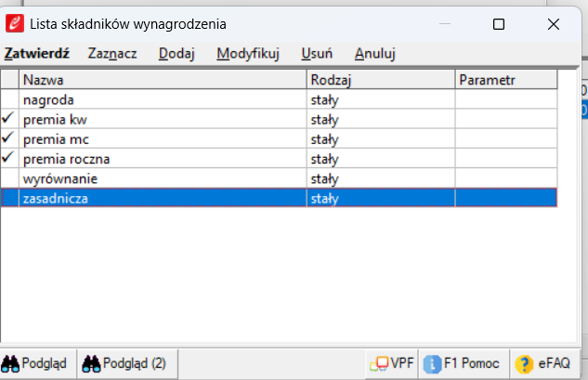Sort by Nazwa column header
This screenshot has height=380, width=588.
163,80
